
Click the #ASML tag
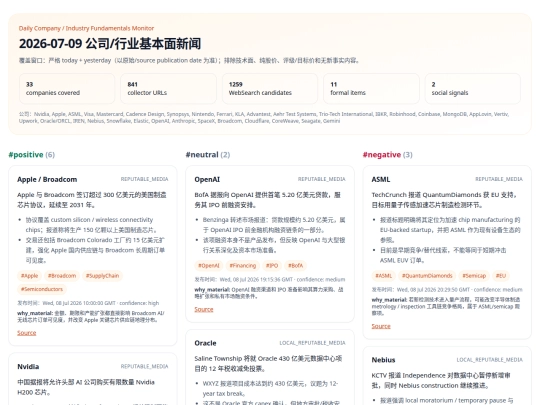coord(384,276)
